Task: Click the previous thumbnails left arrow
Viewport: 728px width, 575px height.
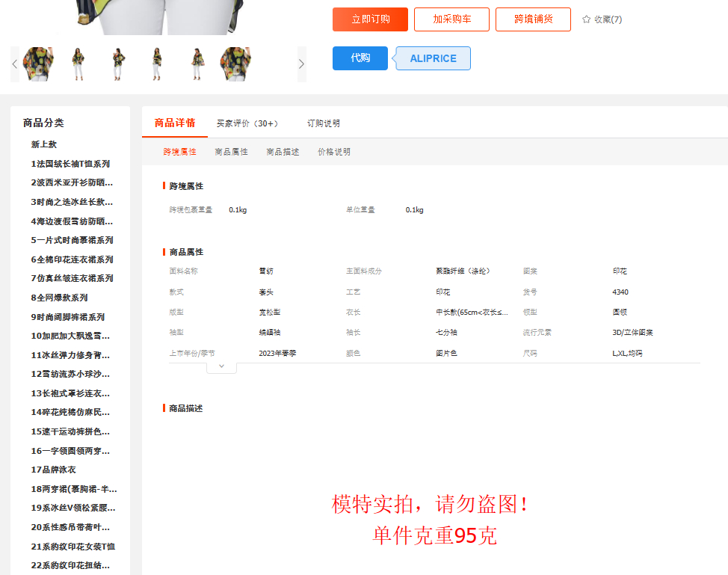Action: (x=15, y=64)
